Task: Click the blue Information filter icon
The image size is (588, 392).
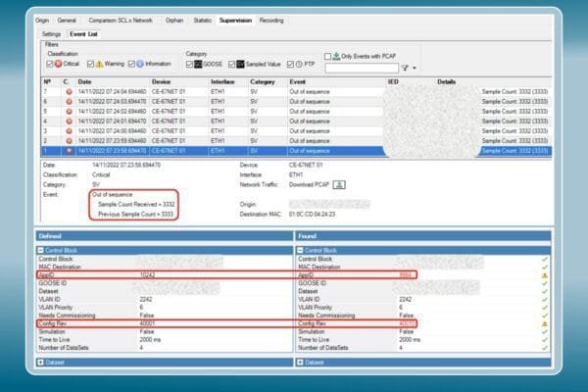Action: (x=140, y=64)
